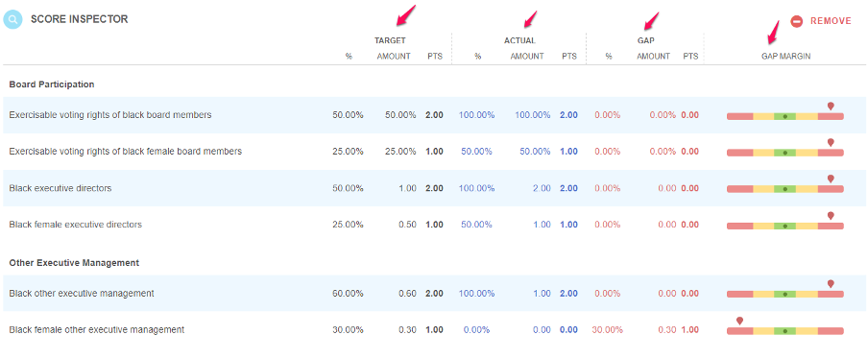Click the ACTUAL column group header
The height and width of the screenshot is (359, 868).
(519, 40)
